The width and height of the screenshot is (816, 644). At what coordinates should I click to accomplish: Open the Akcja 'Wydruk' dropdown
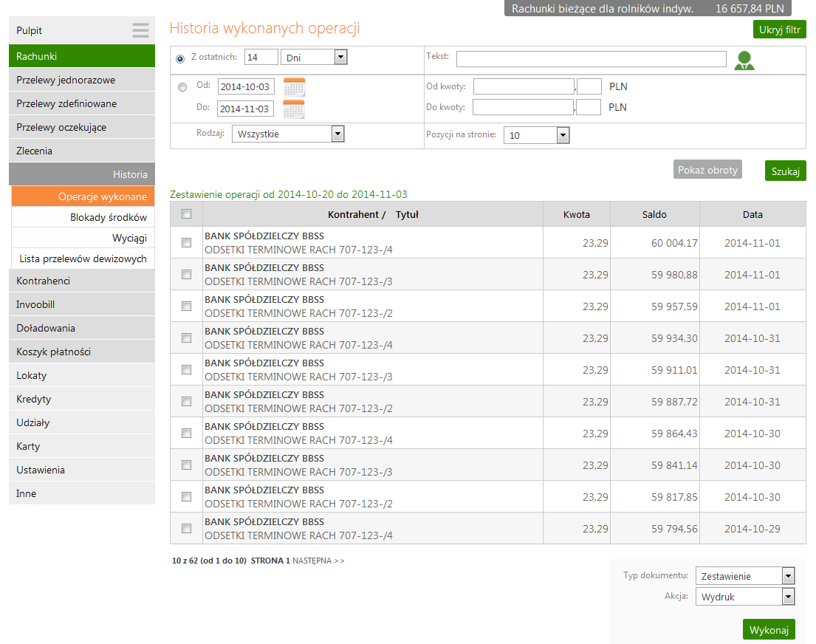(x=744, y=597)
